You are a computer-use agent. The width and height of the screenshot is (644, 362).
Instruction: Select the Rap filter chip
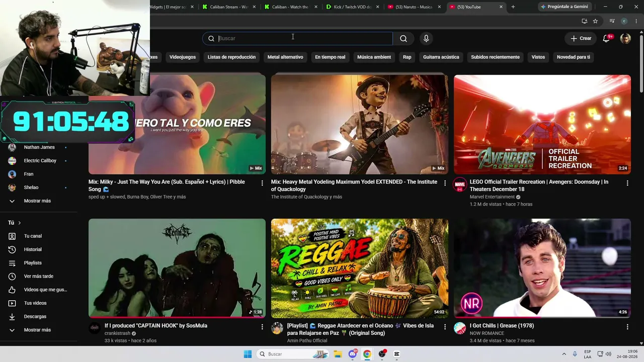pyautogui.click(x=407, y=57)
